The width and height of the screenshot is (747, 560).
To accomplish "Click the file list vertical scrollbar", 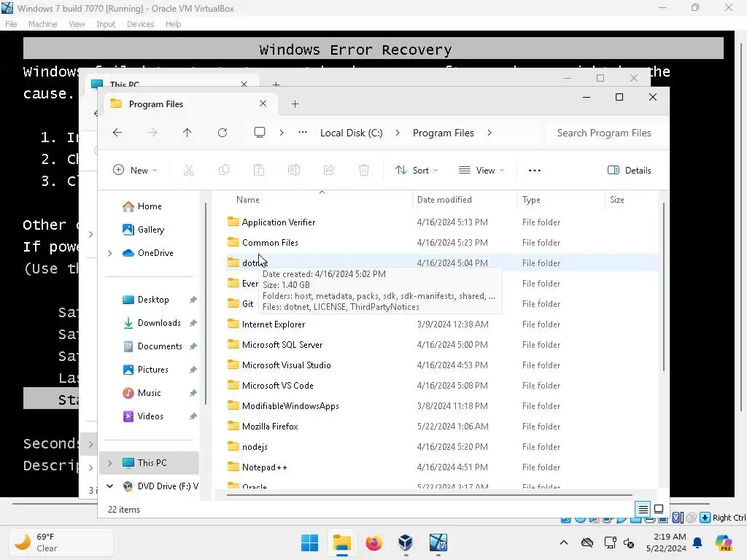I will coord(664,287).
